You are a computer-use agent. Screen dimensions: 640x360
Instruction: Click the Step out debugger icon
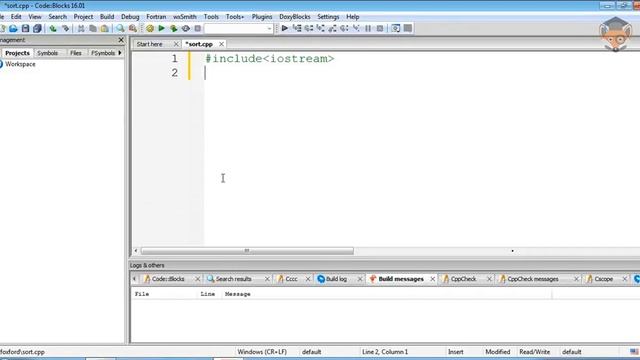[x=332, y=29]
